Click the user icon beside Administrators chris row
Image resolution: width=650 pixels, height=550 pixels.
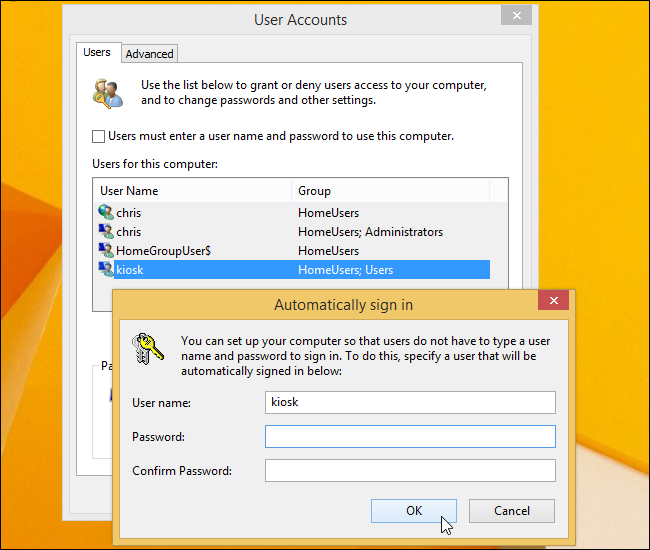[106, 231]
